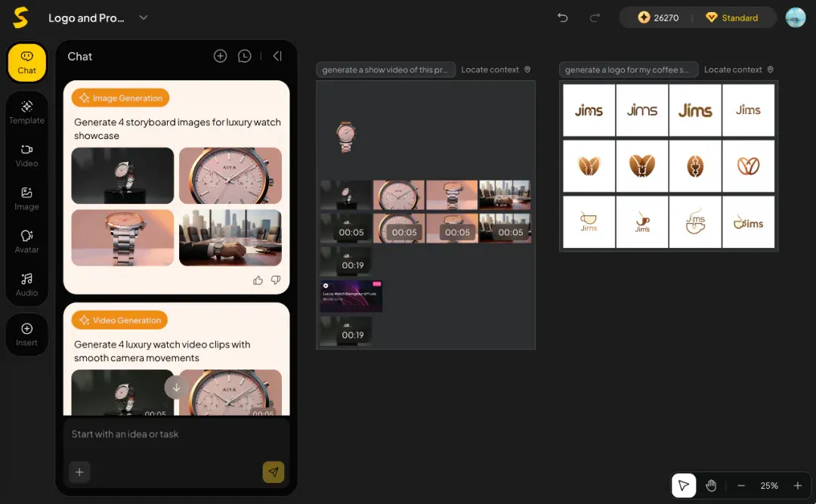Open the Standard plan badge
The height and width of the screenshot is (504, 816).
tap(731, 17)
